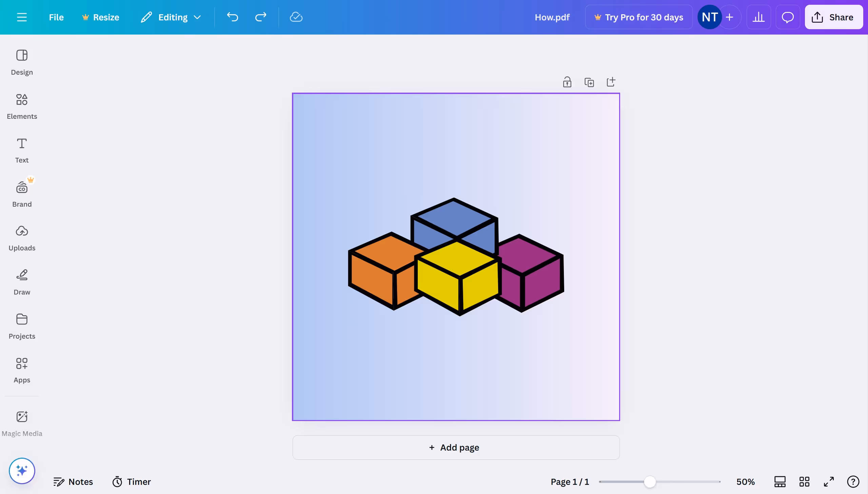Open the 50% zoom level menu

click(x=745, y=481)
